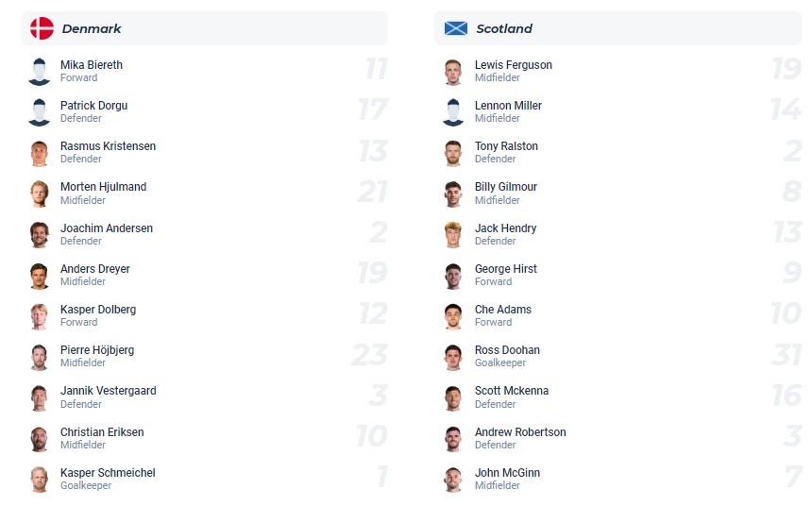This screenshot has height=506, width=812.
Task: Open Che Adams' player page
Action: click(x=502, y=310)
